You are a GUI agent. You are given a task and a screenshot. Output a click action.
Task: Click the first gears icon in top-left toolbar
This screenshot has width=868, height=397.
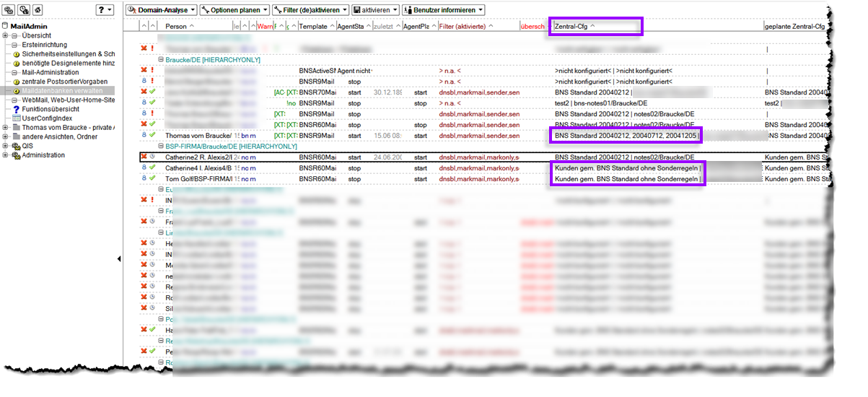pos(10,10)
